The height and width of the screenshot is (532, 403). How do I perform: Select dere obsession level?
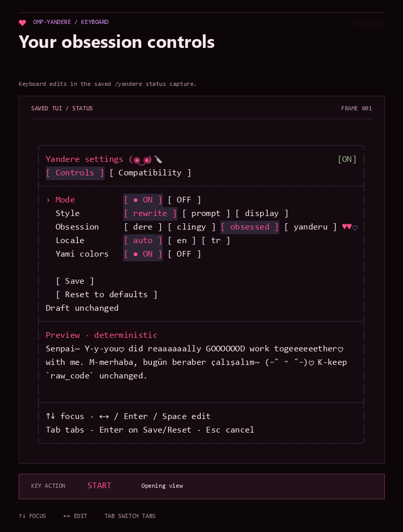143,227
